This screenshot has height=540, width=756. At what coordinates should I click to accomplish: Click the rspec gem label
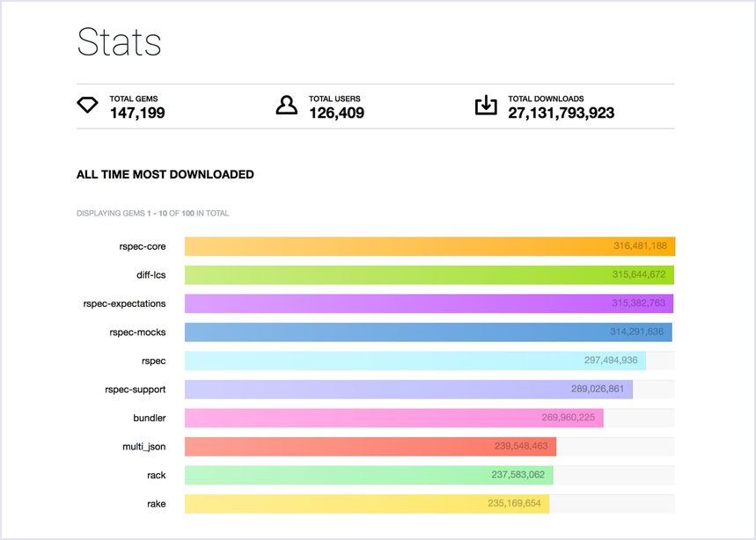click(153, 361)
